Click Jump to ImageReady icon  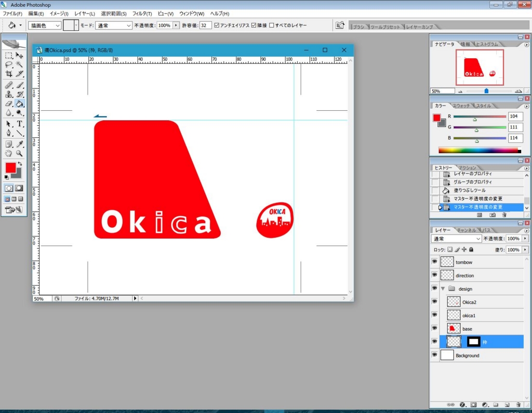[14, 210]
